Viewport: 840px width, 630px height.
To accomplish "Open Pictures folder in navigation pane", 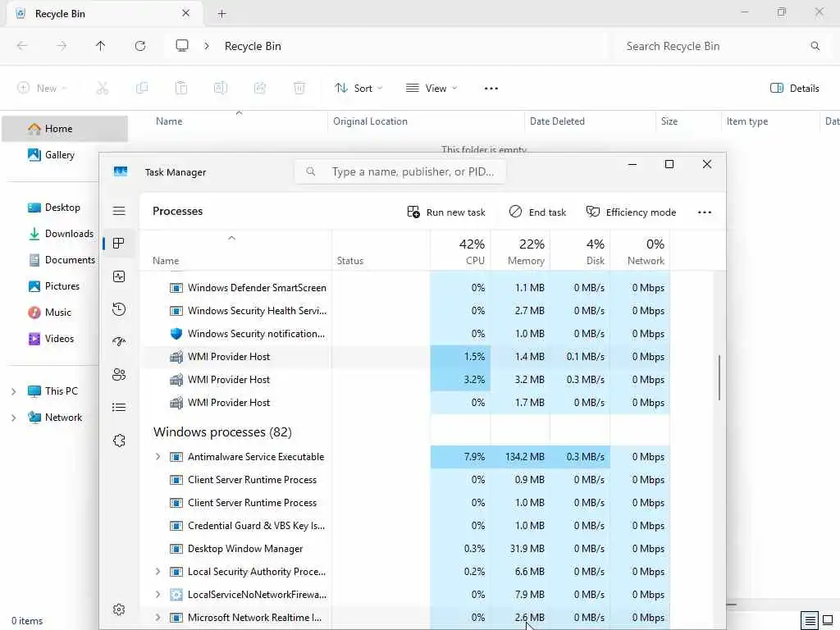I will pos(62,286).
